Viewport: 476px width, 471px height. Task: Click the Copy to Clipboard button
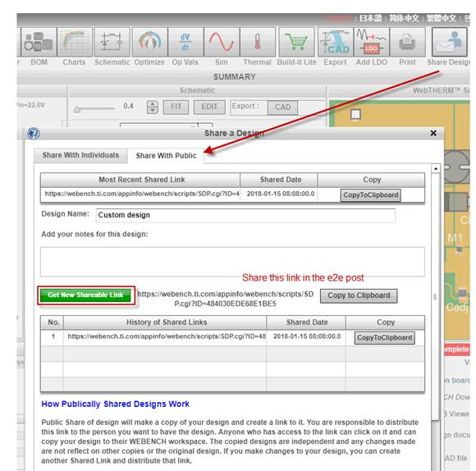click(359, 295)
